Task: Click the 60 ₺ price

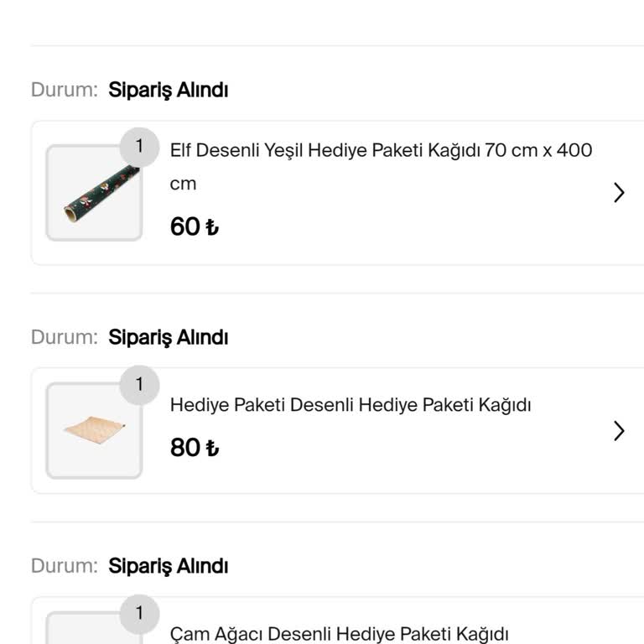Action: coord(194,226)
